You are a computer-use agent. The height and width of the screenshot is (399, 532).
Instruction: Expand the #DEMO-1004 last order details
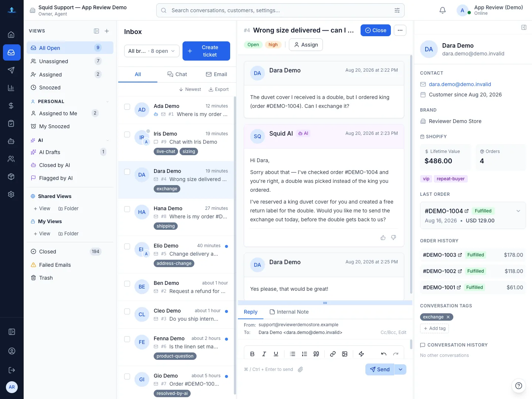(518, 211)
